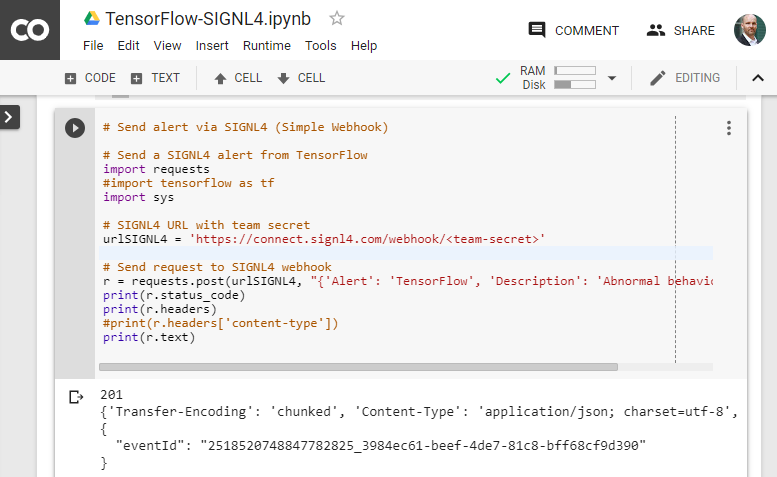777x477 pixels.
Task: Move cell down with down-arrow CELL
Action: (301, 78)
